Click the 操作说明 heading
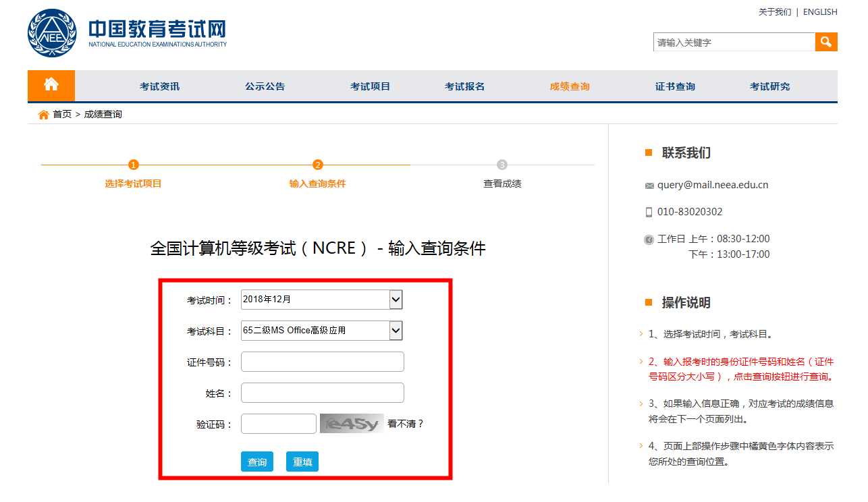 pyautogui.click(x=686, y=302)
